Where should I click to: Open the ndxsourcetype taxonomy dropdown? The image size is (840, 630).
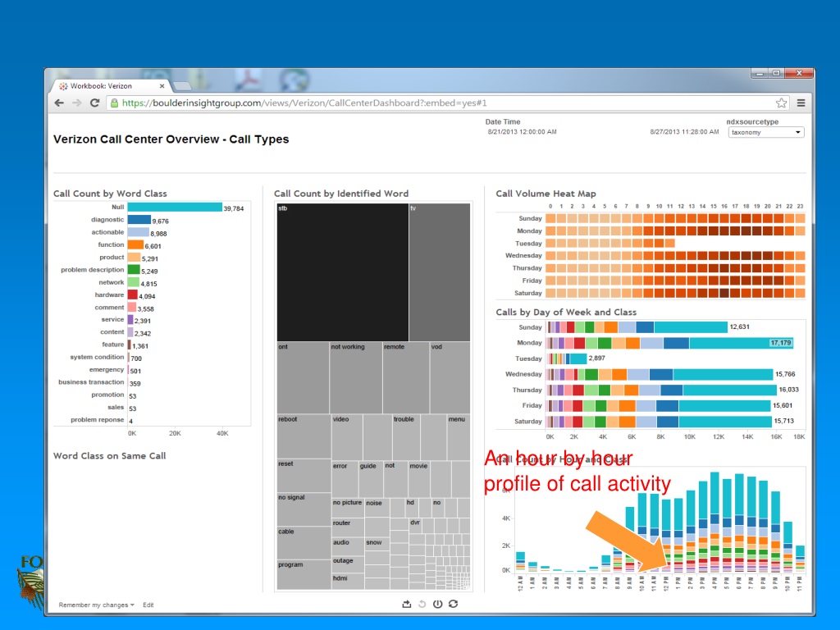(766, 132)
